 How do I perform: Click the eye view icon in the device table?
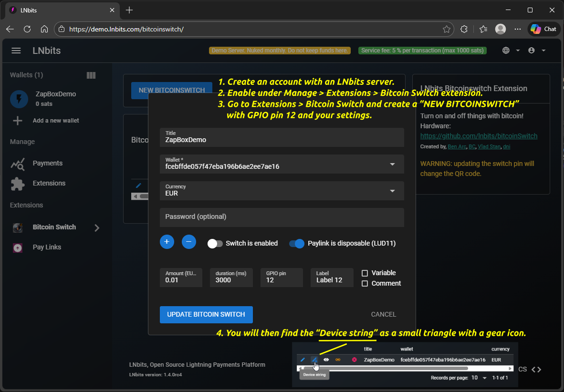[326, 360]
